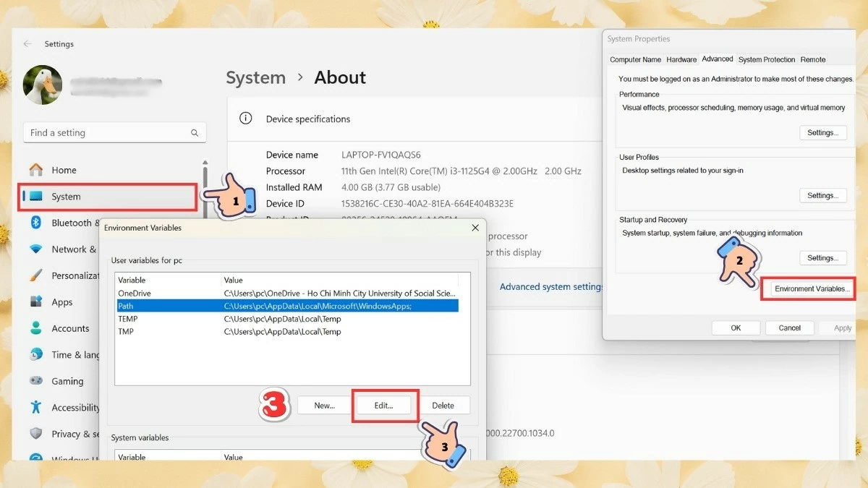The height and width of the screenshot is (488, 868).
Task: Click the Home icon in Settings sidebar
Action: [x=35, y=170]
